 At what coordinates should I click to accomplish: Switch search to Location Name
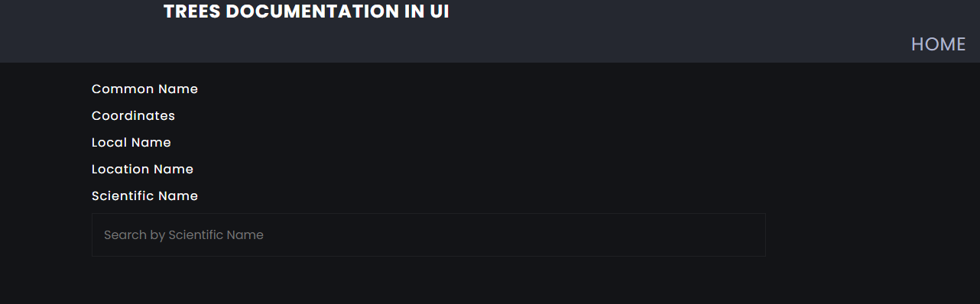(142, 170)
